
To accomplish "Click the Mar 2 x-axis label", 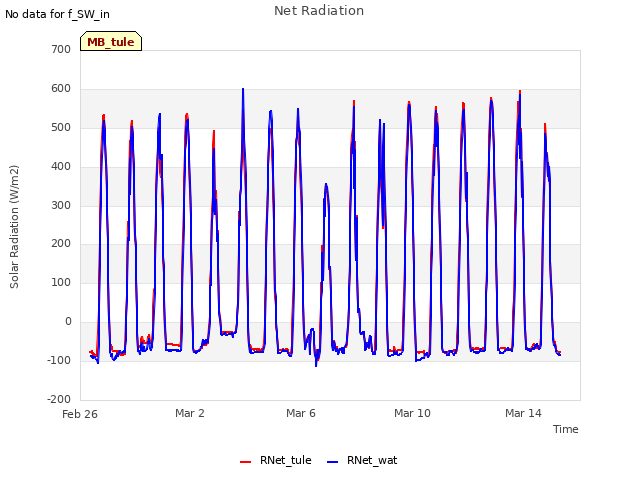I will coord(190,413).
